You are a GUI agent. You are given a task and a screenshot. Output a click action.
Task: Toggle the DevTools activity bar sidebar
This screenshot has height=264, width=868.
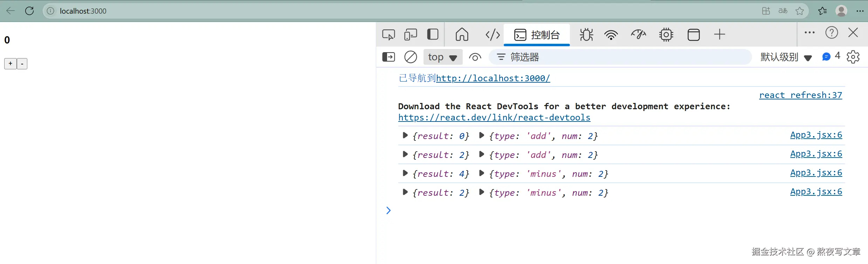[x=433, y=34]
